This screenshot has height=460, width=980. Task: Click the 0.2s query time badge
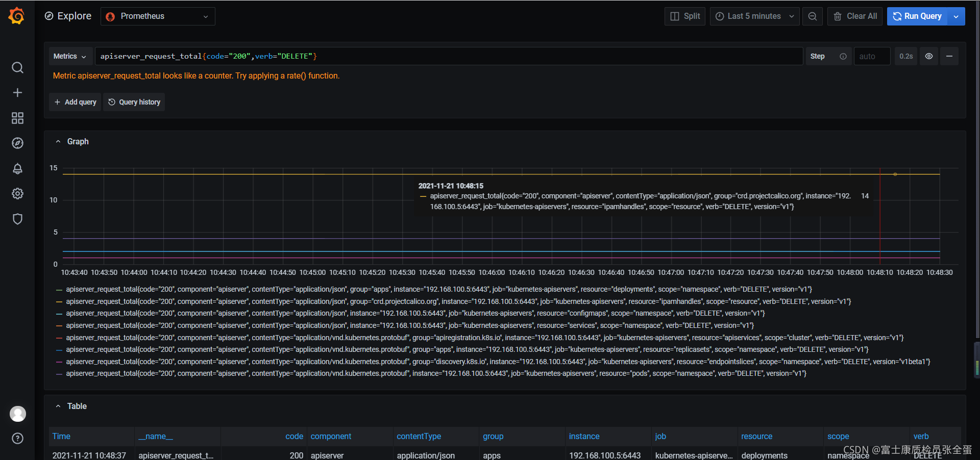(x=906, y=56)
